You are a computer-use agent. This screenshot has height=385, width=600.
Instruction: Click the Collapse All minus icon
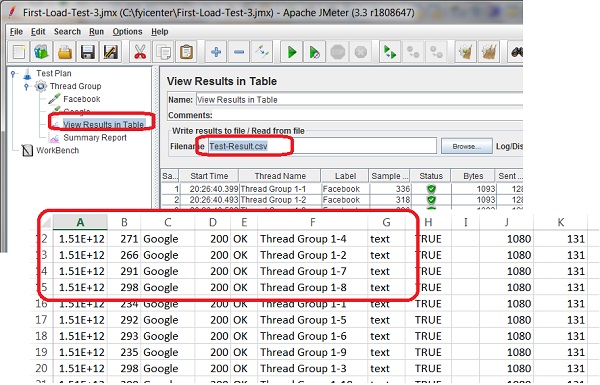pos(239,52)
